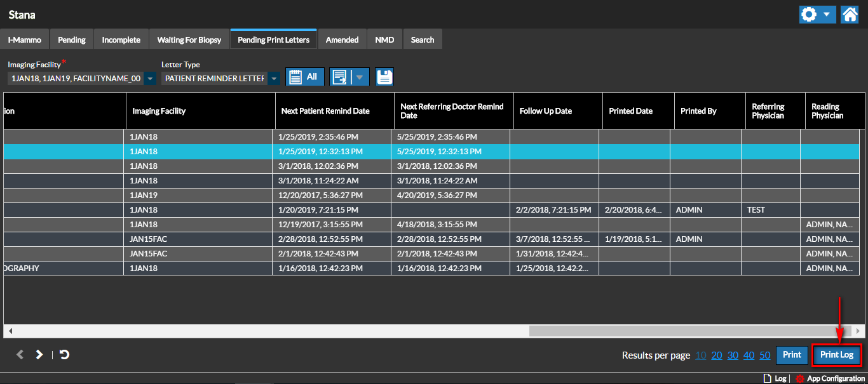
Task: Switch to the Amended tab
Action: [342, 40]
